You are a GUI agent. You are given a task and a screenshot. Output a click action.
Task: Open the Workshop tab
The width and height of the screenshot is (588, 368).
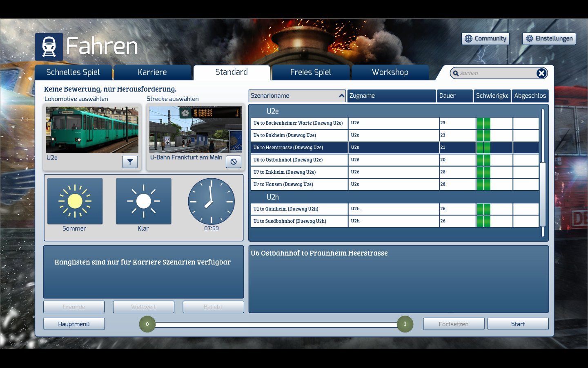(390, 72)
